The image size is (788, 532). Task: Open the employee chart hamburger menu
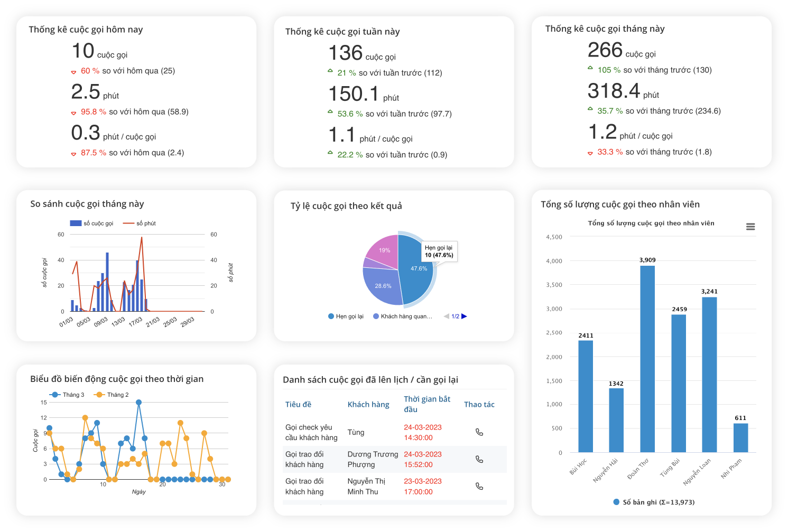(750, 227)
